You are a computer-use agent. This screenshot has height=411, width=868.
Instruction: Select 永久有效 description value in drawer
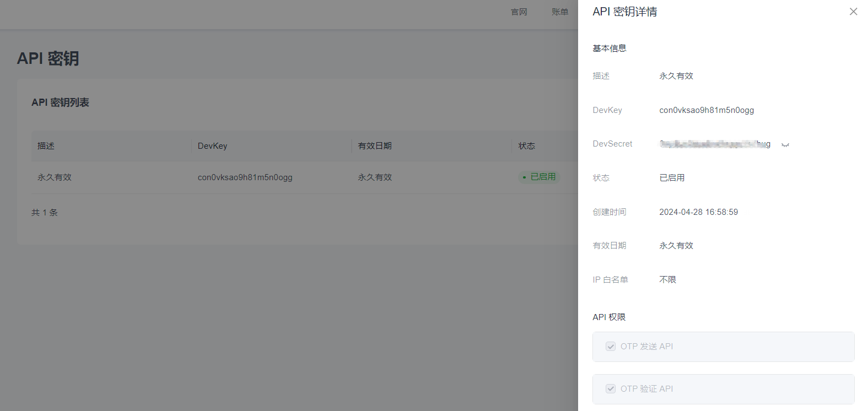click(x=676, y=76)
